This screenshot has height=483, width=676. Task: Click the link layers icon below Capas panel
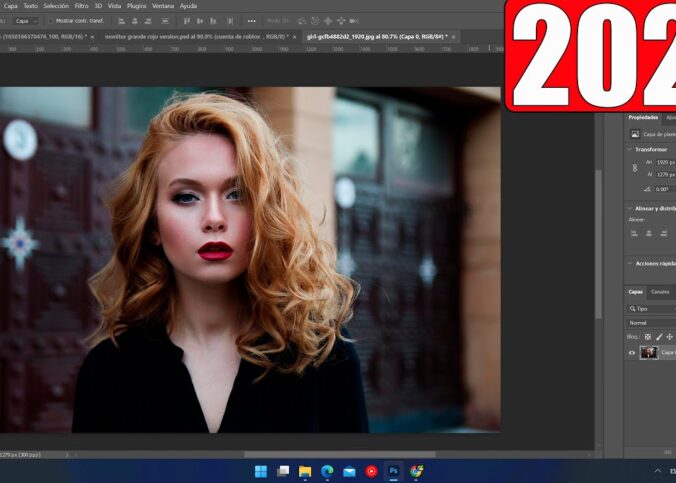(x=668, y=452)
